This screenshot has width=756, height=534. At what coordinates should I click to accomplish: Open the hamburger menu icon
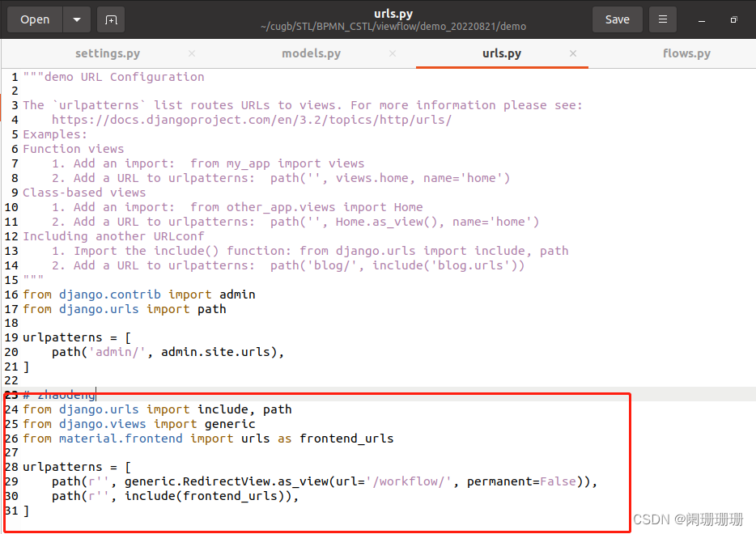pos(663,19)
